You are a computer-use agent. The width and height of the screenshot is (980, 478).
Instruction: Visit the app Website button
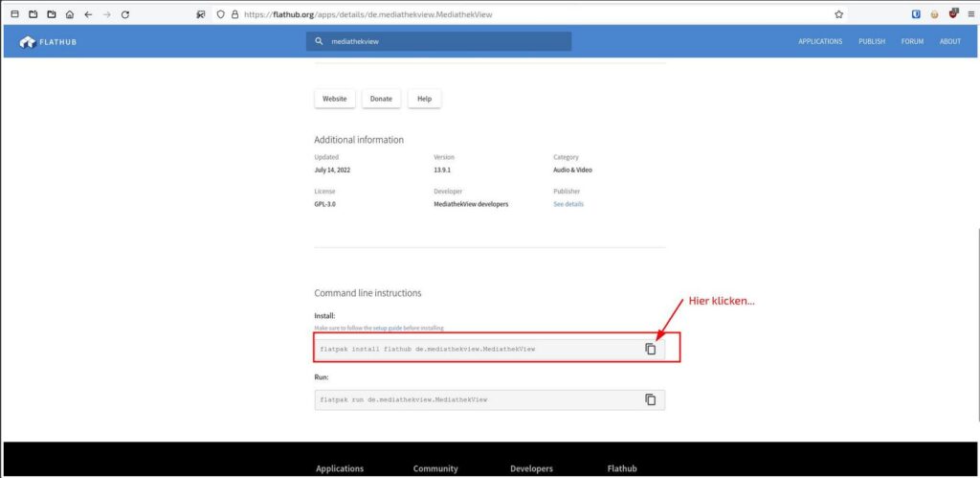pos(334,99)
